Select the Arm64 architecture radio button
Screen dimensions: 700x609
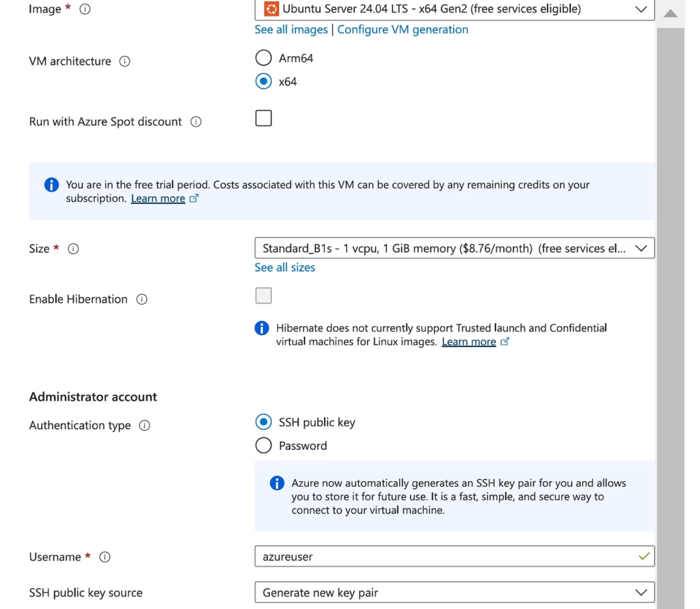tap(263, 57)
